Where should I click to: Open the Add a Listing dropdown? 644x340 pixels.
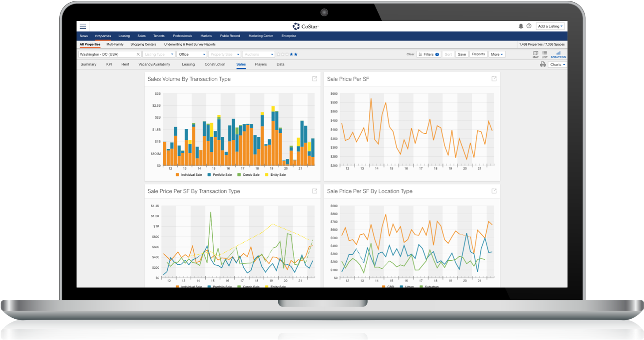pyautogui.click(x=550, y=27)
